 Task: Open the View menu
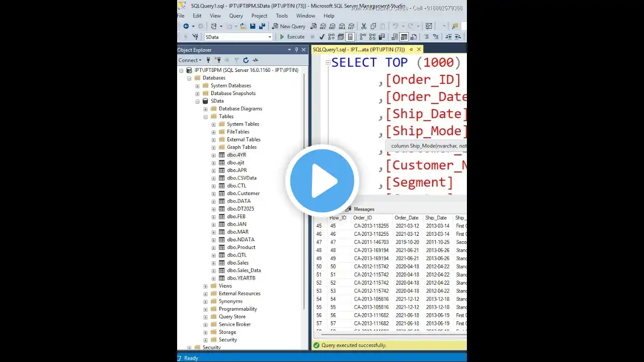[215, 16]
